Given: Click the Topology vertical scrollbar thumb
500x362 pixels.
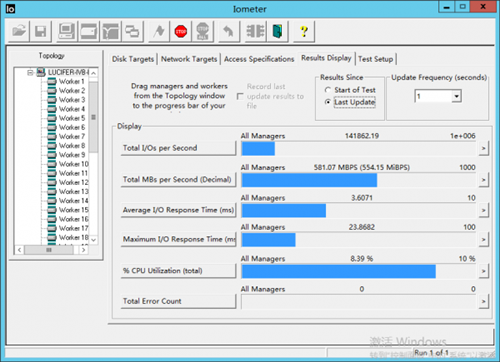Looking at the screenshot, I should [94, 117].
